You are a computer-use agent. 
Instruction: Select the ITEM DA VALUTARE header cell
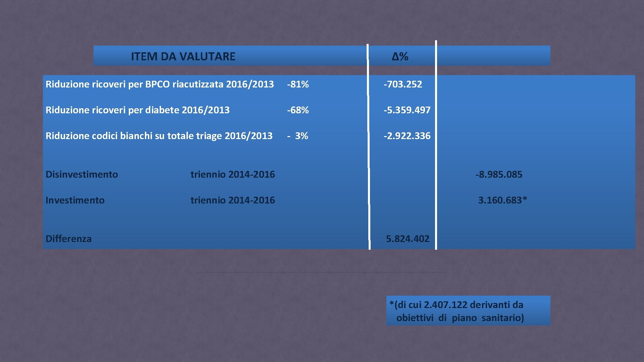(183, 57)
